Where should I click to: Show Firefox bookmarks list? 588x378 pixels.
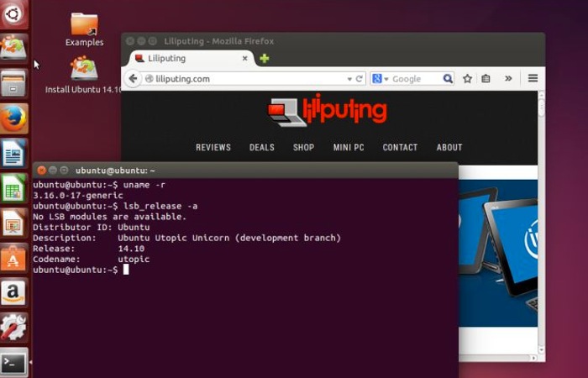click(x=486, y=79)
